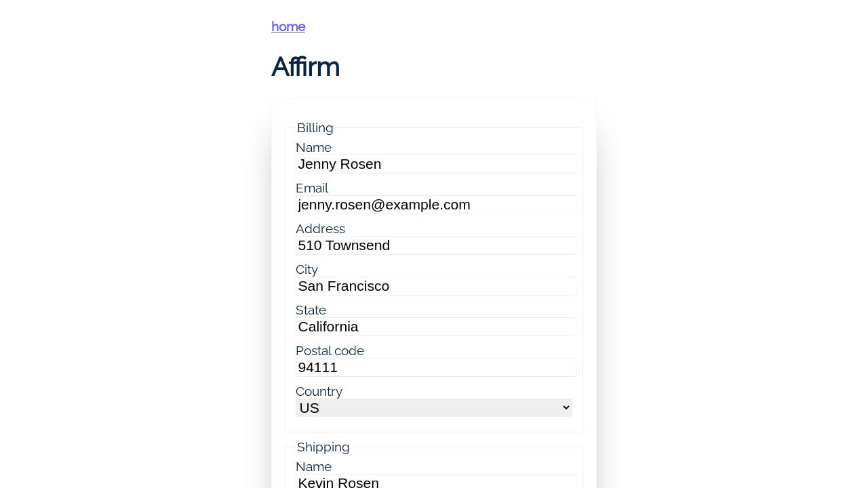Image resolution: width=868 pixels, height=488 pixels.
Task: Click the Billing Name field with Jenny Rosen
Action: (x=435, y=164)
